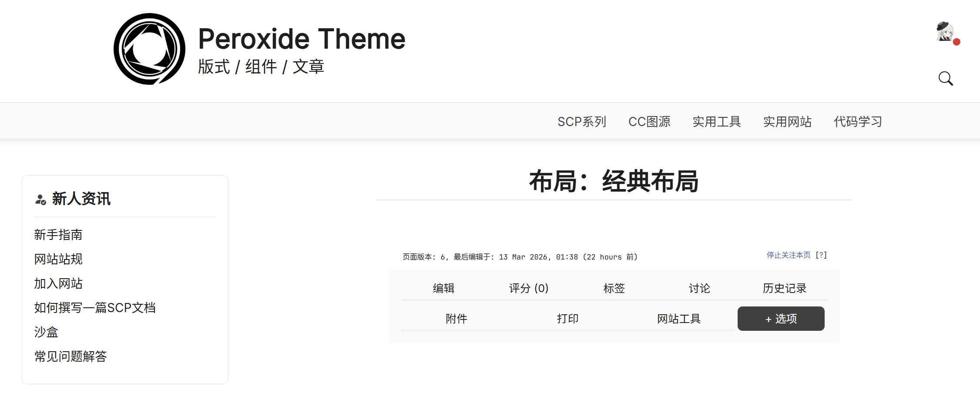
Task: Open the search magnifier icon
Action: point(945,79)
